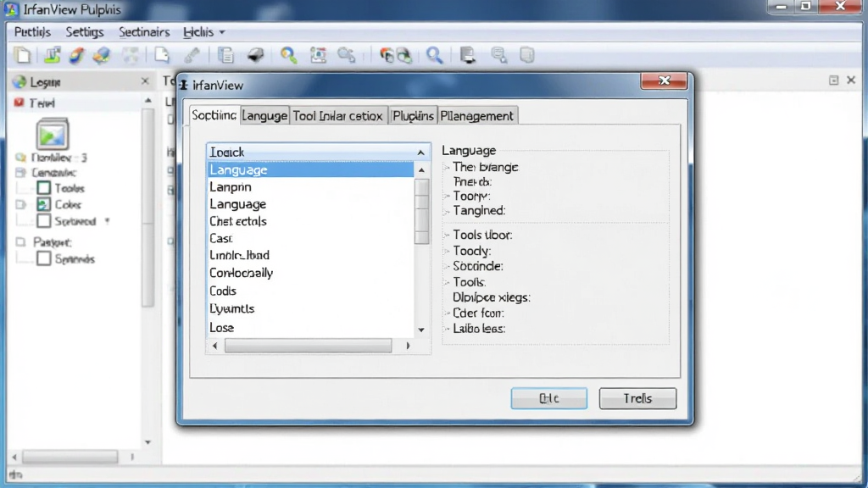The width and height of the screenshot is (868, 488).
Task: Click the dark document with black base icon
Action: click(x=468, y=55)
